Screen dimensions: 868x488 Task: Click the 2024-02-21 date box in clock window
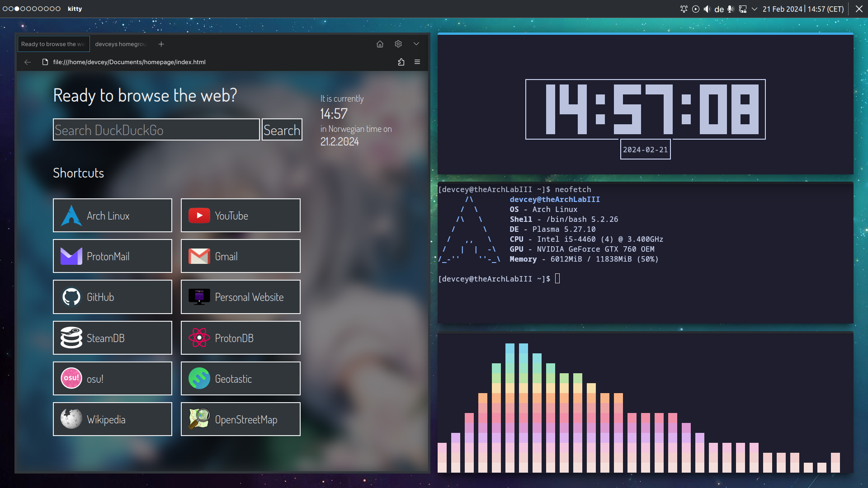point(645,150)
